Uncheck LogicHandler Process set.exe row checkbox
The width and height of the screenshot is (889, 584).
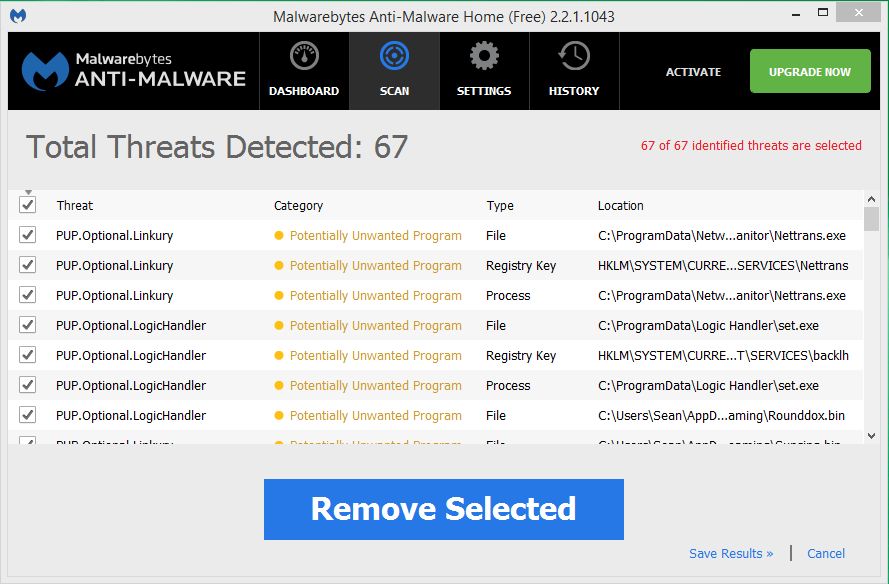point(28,385)
